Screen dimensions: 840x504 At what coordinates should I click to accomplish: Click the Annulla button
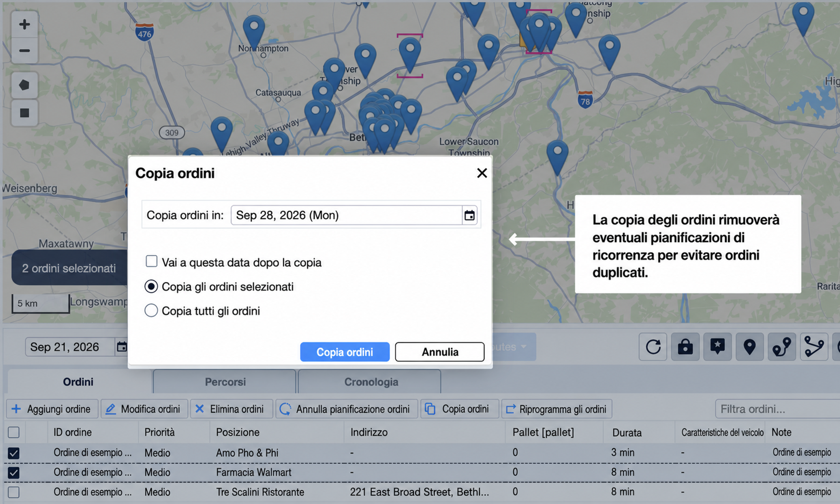point(440,352)
